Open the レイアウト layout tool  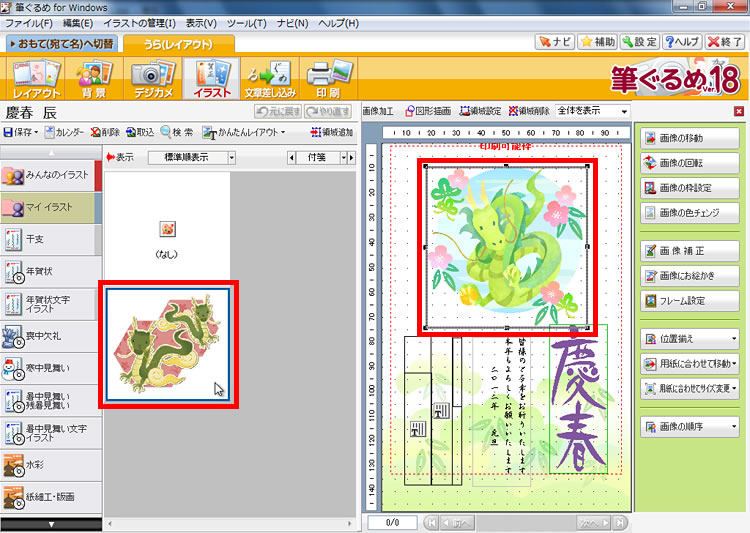[36, 78]
